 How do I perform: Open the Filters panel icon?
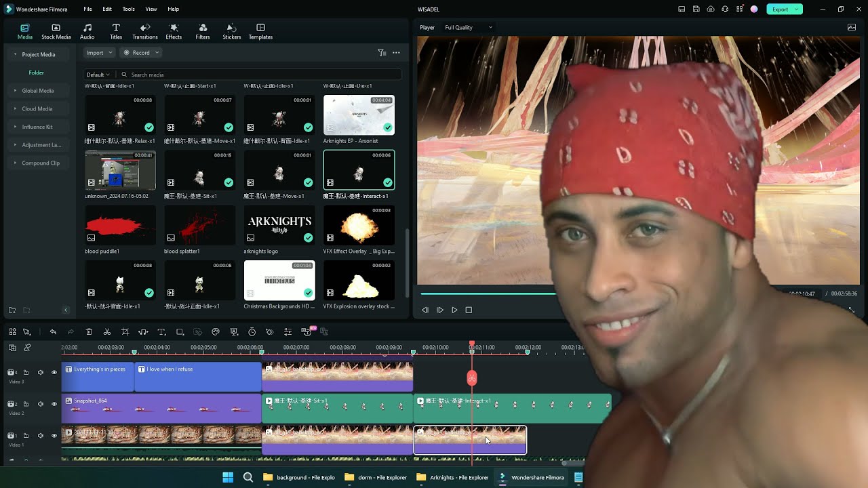tap(203, 31)
